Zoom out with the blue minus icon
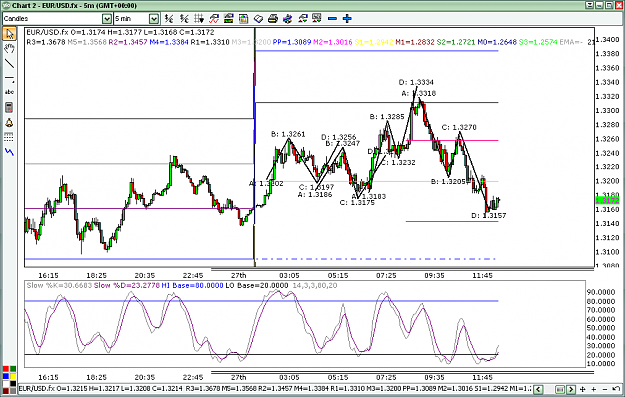 (332, 18)
